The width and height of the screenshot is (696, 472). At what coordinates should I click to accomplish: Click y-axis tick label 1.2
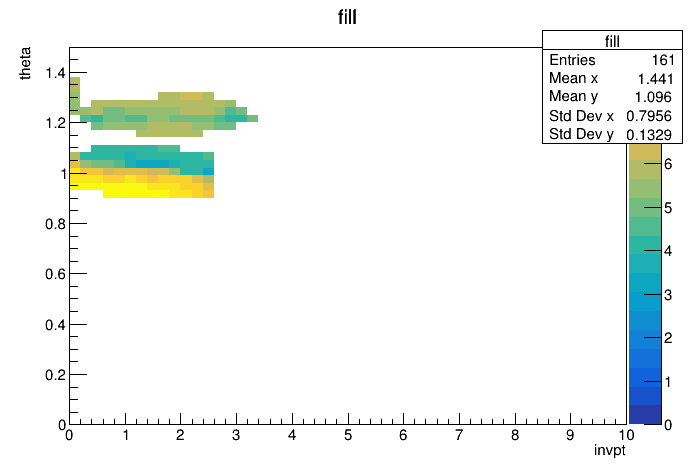coord(55,123)
